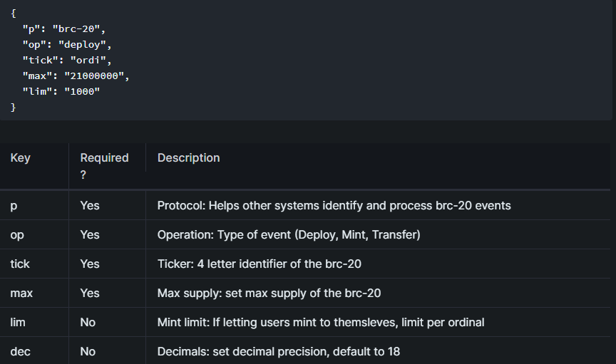The image size is (616, 364).
Task: Click the "p" key cell
Action: point(14,206)
